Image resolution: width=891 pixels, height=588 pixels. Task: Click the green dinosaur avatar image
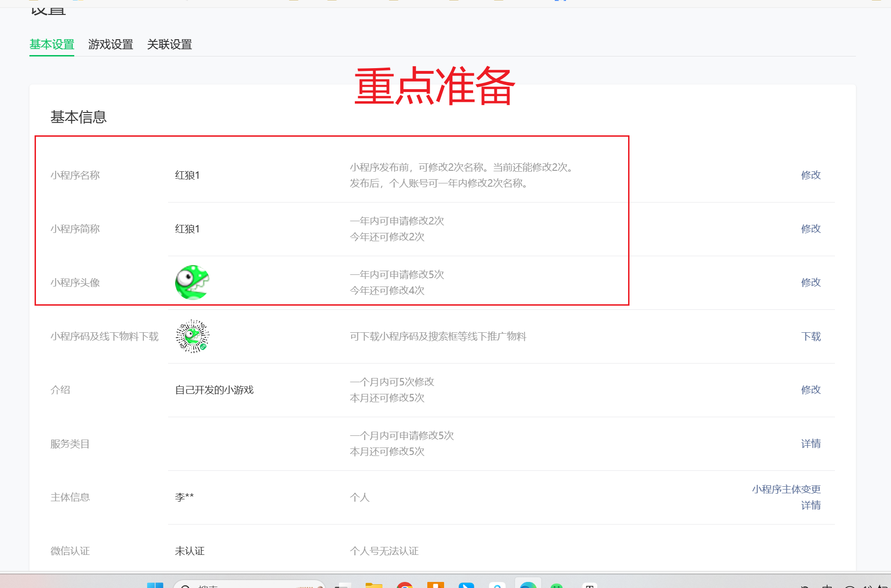(192, 282)
